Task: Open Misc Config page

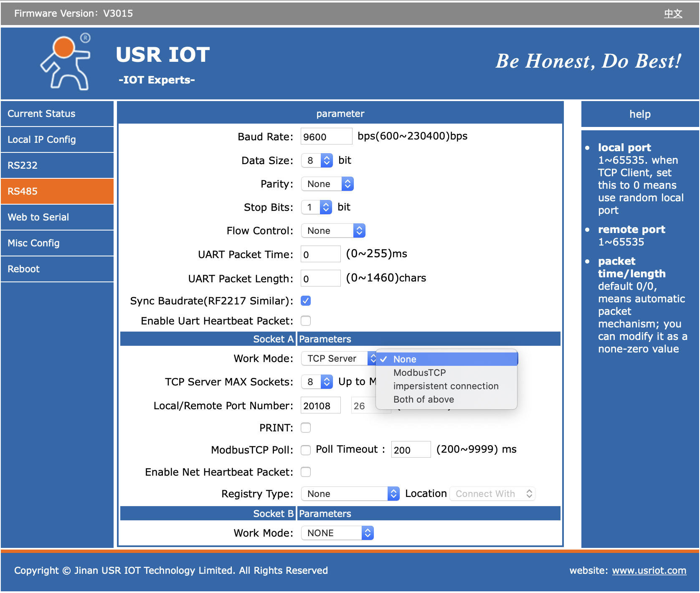Action: [57, 243]
